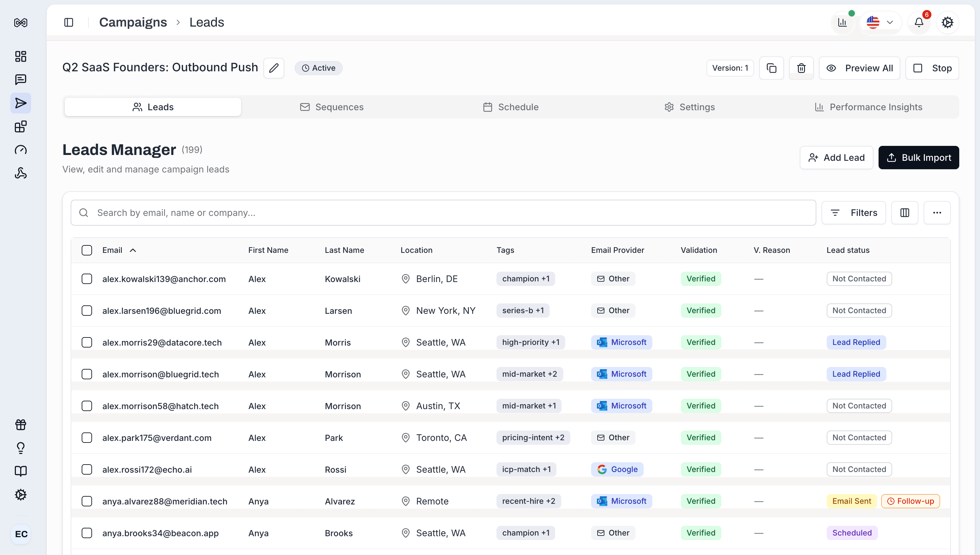
Task: Tick the checkbox for anya.alvarez88@meridian.tech
Action: (87, 501)
